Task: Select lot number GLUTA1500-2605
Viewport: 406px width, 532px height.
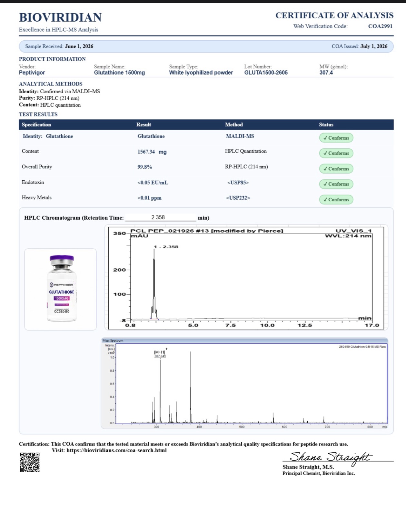Action: point(266,73)
